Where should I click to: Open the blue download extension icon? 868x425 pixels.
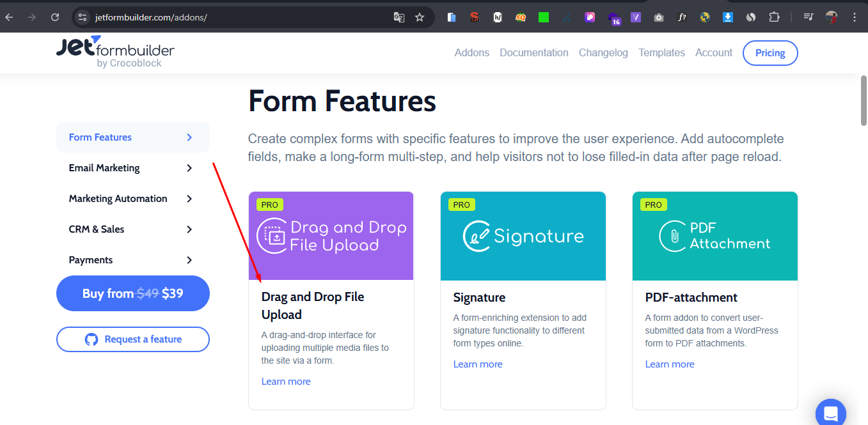(727, 17)
